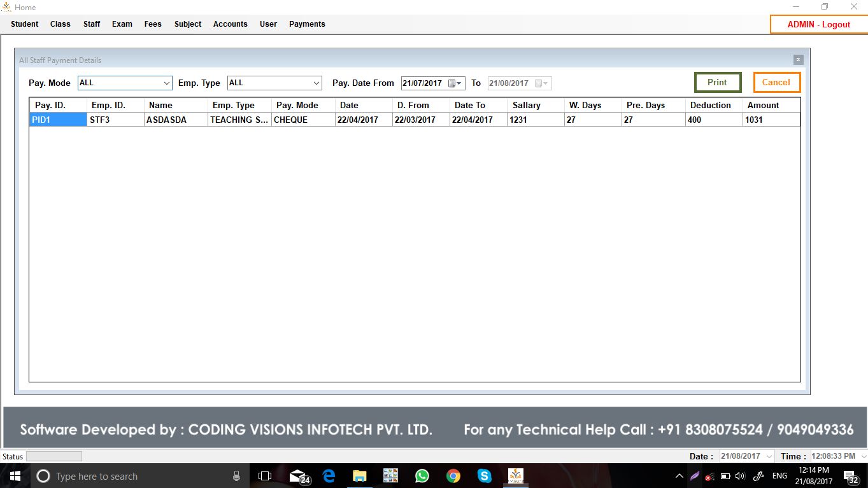
Task: Click the ENG language indicator
Action: (x=779, y=476)
